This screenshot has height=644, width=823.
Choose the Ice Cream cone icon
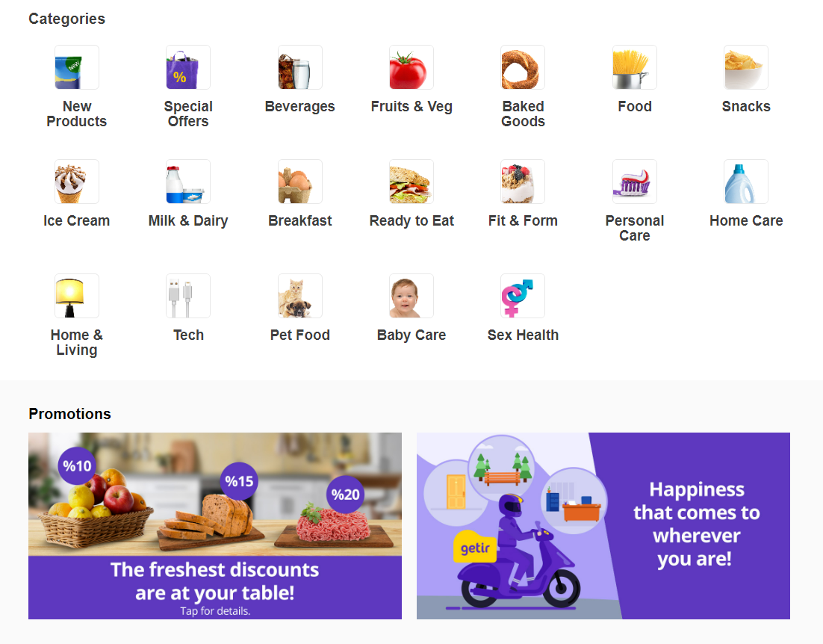(x=77, y=182)
